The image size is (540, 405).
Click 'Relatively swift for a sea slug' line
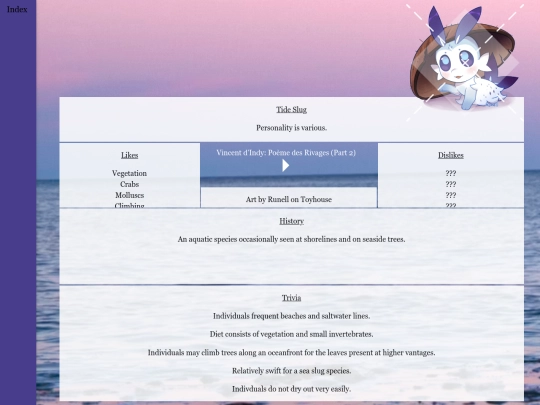pos(291,371)
